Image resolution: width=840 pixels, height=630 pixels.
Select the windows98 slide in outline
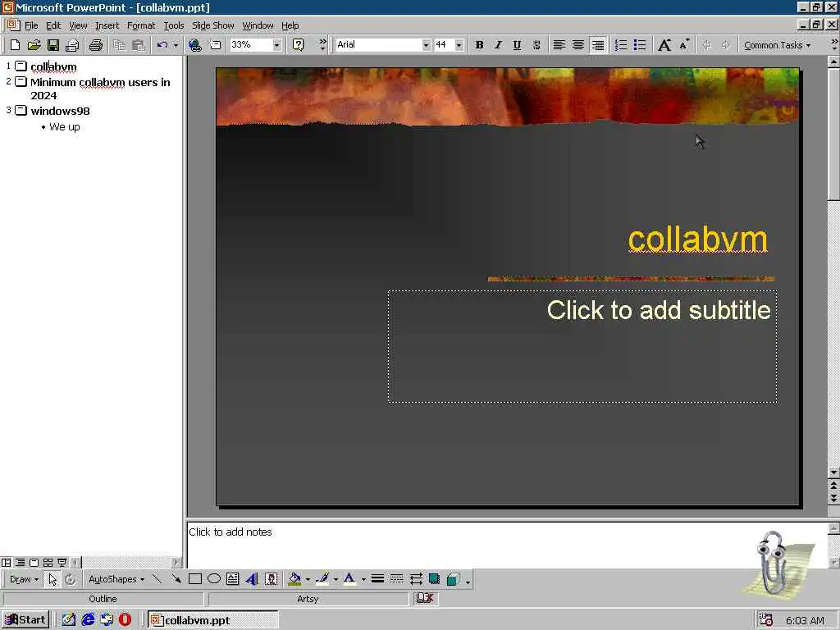(60, 111)
